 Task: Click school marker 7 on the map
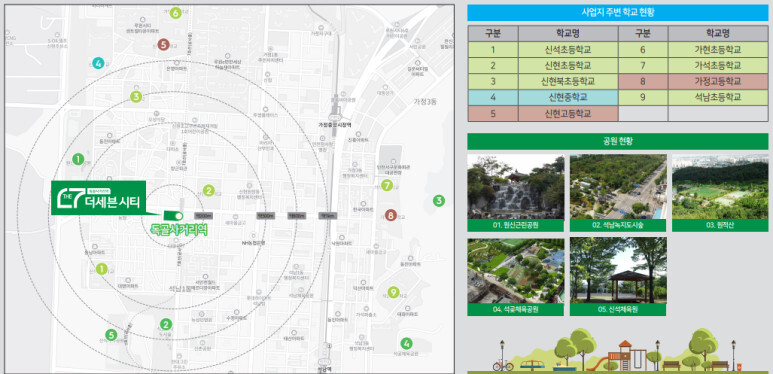point(387,186)
